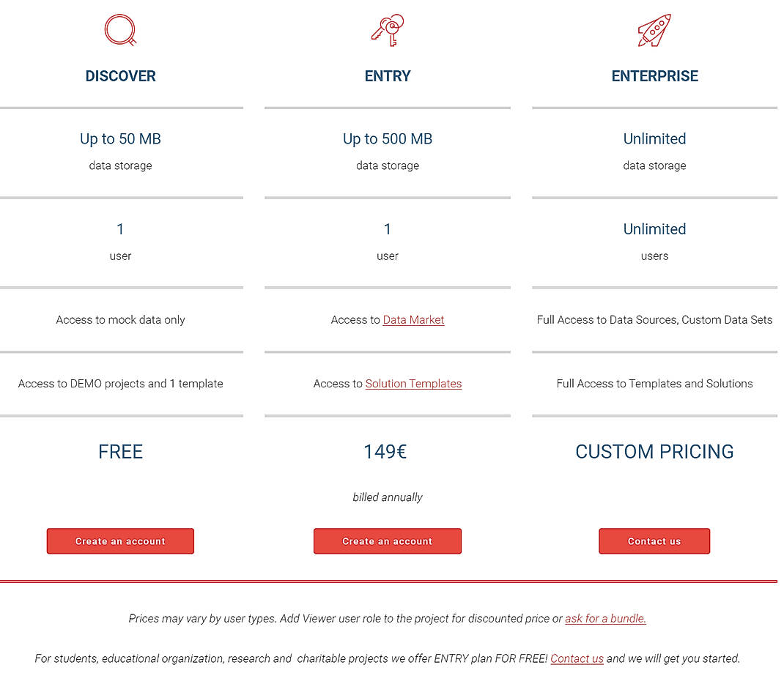Select the ENTERPRISE plan heading
The height and width of the screenshot is (684, 784).
coord(654,75)
